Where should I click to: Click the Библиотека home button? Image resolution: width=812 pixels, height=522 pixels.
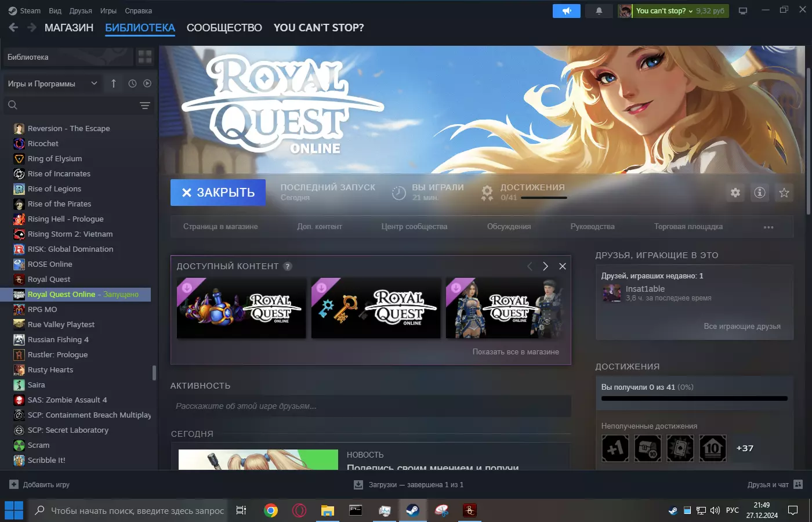(x=68, y=57)
